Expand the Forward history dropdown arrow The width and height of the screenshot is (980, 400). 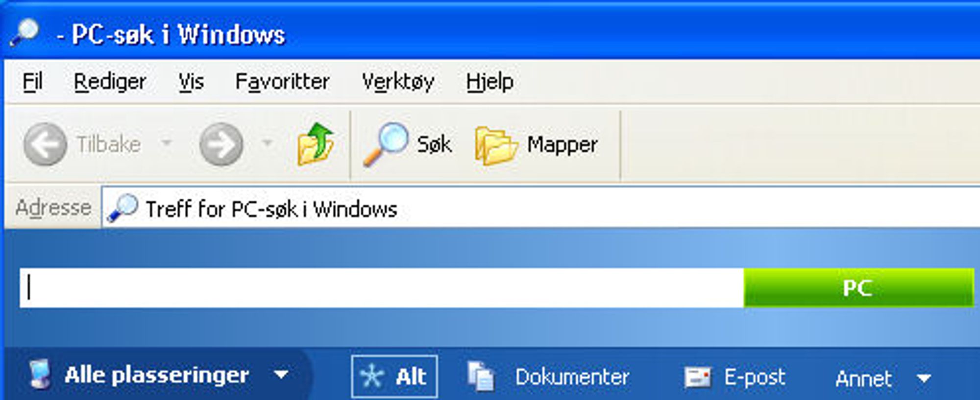coord(267,143)
